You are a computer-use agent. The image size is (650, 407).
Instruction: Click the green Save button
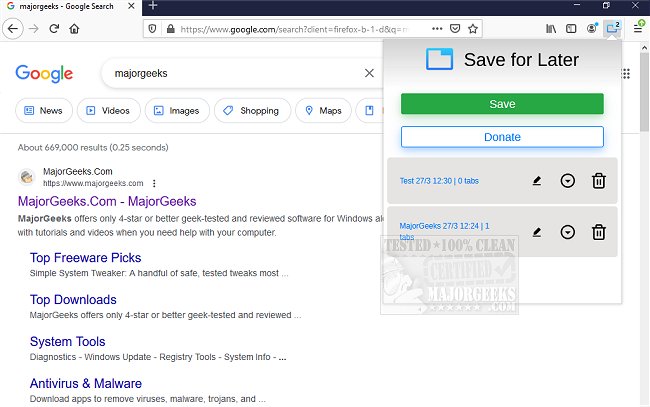(502, 104)
